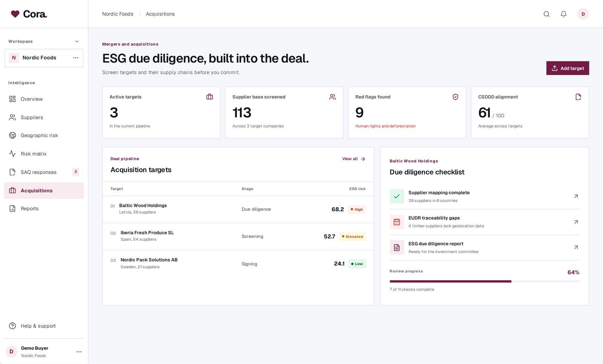The height and width of the screenshot is (364, 603).
Task: Click Nordic Foods breadcrumb
Action: 118,14
